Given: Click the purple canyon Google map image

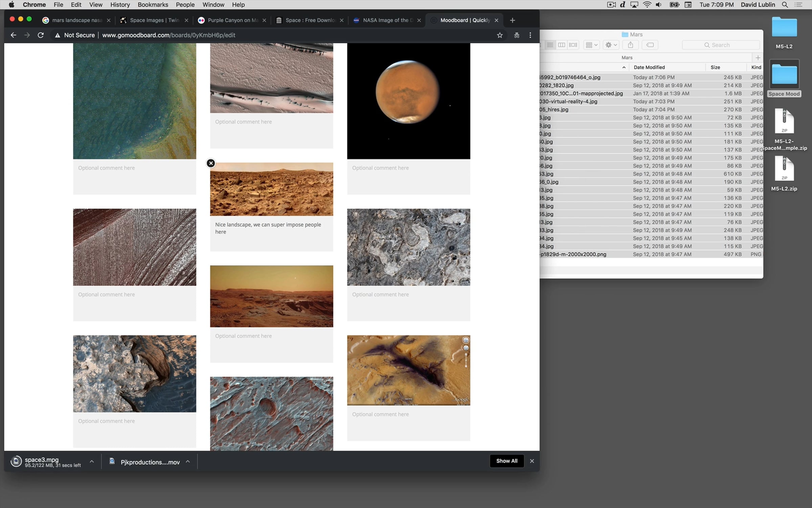Looking at the screenshot, I should [x=408, y=370].
